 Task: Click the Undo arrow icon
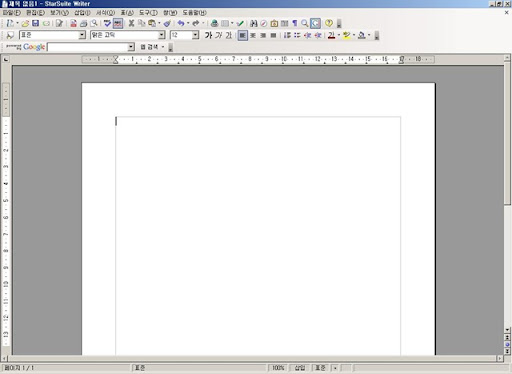[181, 23]
